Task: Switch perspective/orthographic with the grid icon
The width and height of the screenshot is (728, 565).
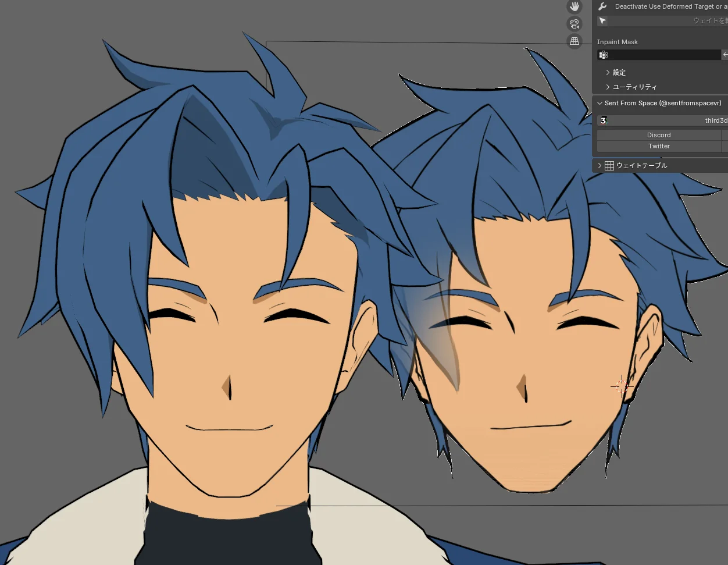Action: click(x=574, y=41)
